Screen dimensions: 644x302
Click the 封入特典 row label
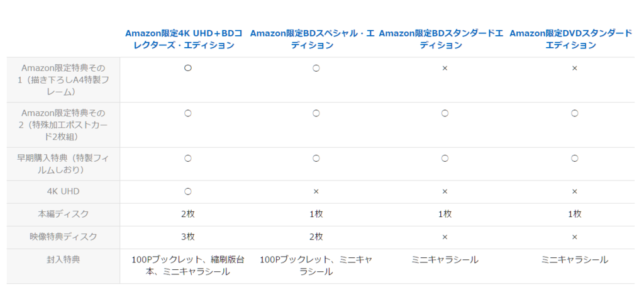(x=63, y=259)
